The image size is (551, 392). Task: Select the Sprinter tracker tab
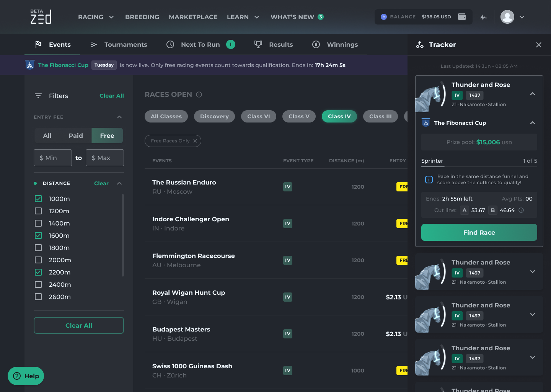(432, 161)
